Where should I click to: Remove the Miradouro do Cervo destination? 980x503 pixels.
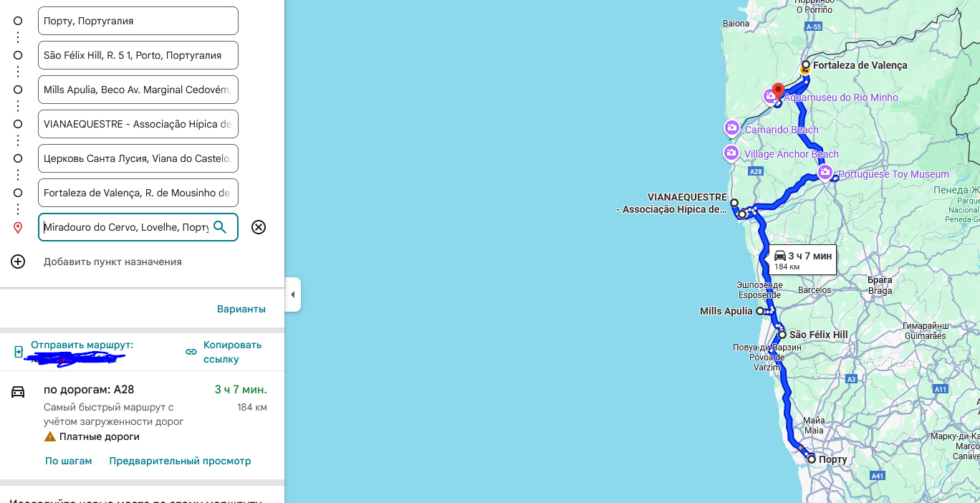pyautogui.click(x=259, y=227)
